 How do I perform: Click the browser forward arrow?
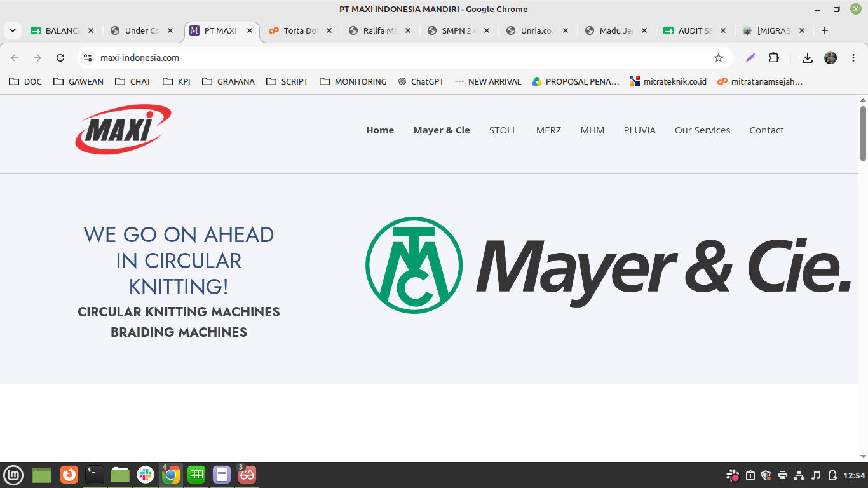[x=37, y=58]
